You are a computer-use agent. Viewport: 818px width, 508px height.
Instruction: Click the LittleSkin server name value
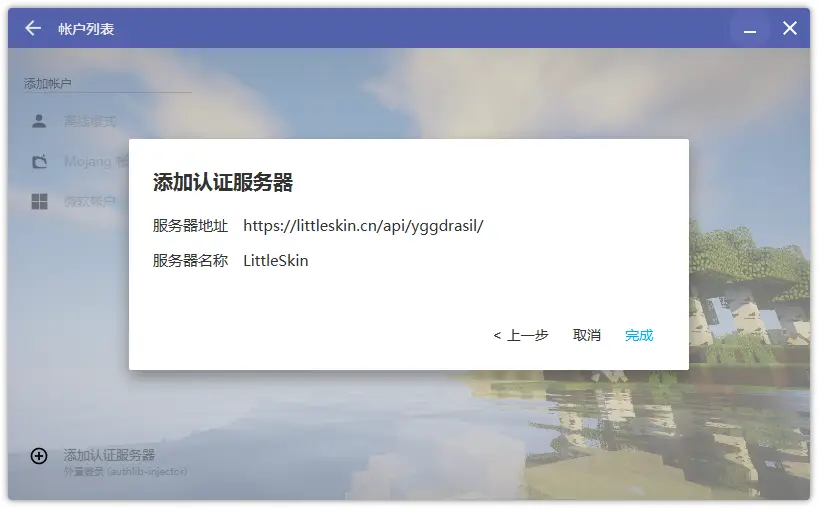pyautogui.click(x=276, y=261)
